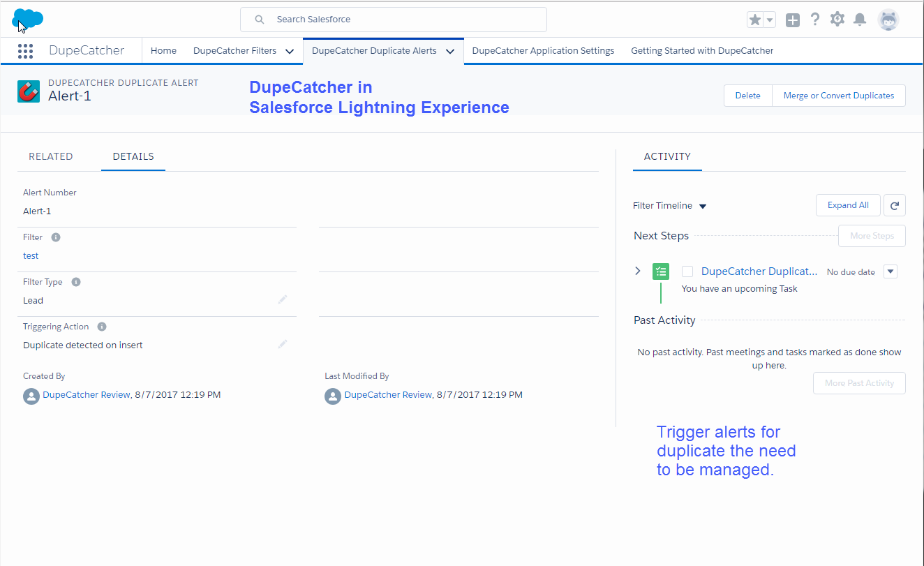Image resolution: width=924 pixels, height=566 pixels.
Task: Click the Favorites star icon
Action: tap(755, 20)
